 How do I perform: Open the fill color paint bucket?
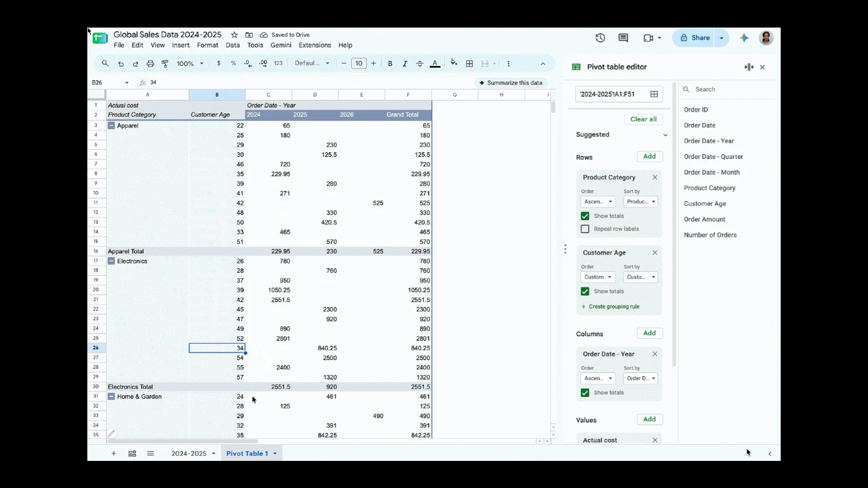tap(454, 63)
